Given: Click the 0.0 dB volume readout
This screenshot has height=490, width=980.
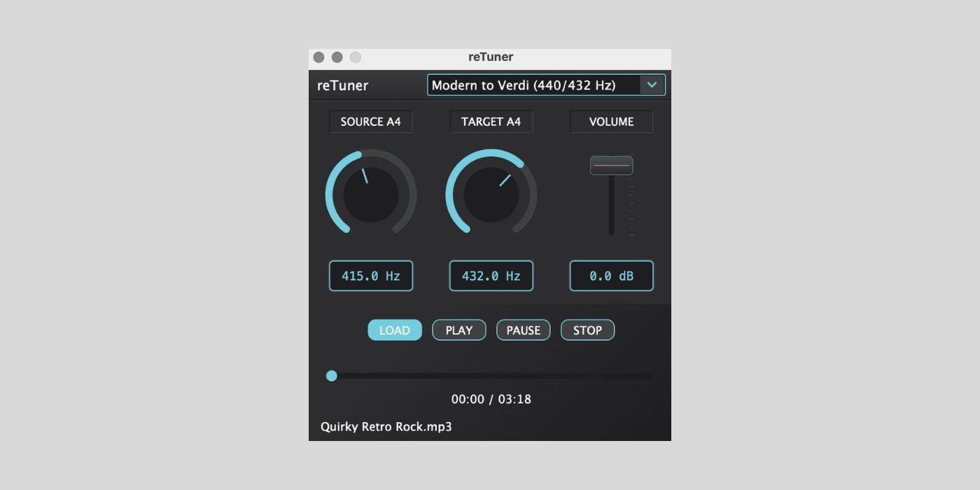Looking at the screenshot, I should [x=610, y=275].
